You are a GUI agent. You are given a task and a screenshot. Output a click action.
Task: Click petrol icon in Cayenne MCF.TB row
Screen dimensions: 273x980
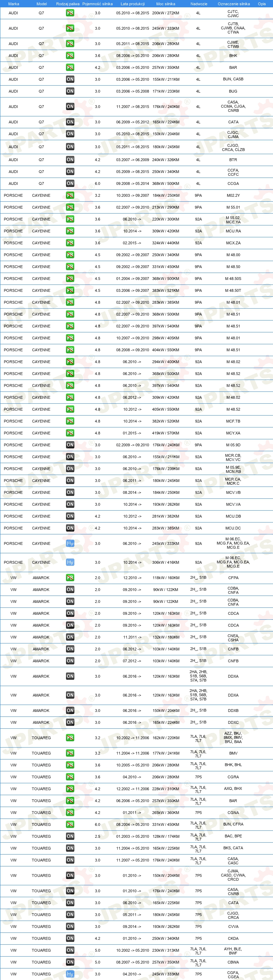point(70,421)
